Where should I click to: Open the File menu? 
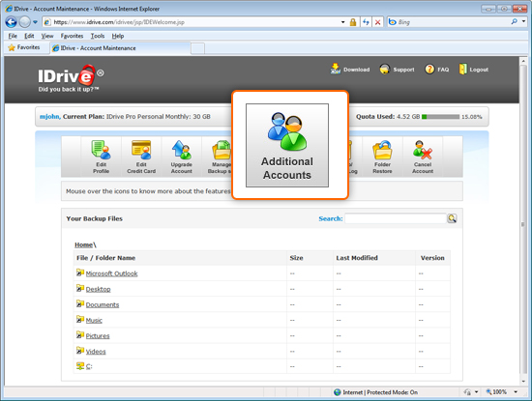point(13,36)
